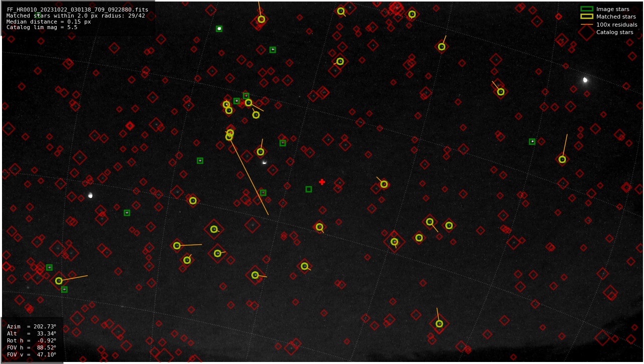Click the 'Catalog lim mag = 5.5' text
Viewport: 644px width, 364px height.
click(42, 28)
